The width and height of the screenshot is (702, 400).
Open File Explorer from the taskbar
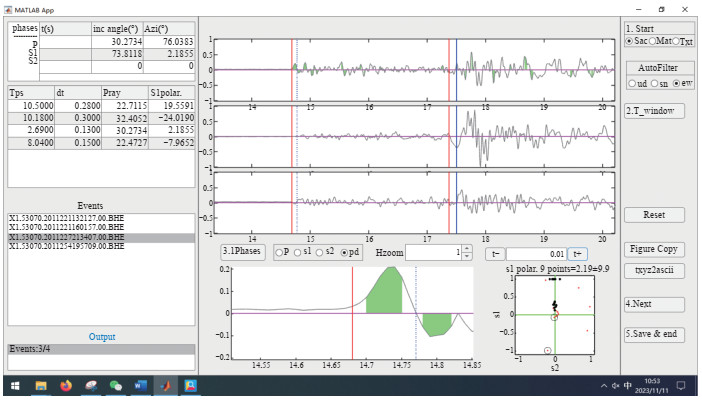(x=42, y=385)
